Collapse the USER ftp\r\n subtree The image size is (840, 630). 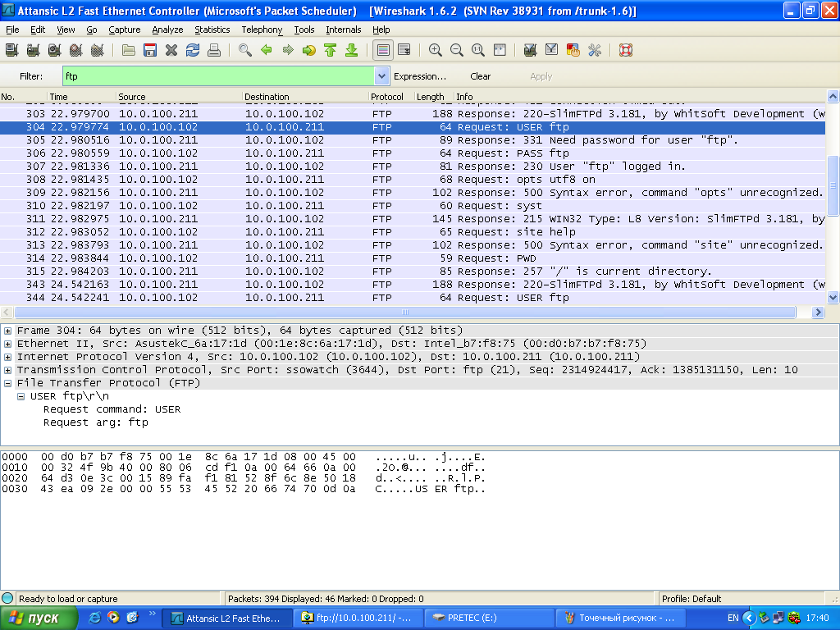(x=21, y=396)
